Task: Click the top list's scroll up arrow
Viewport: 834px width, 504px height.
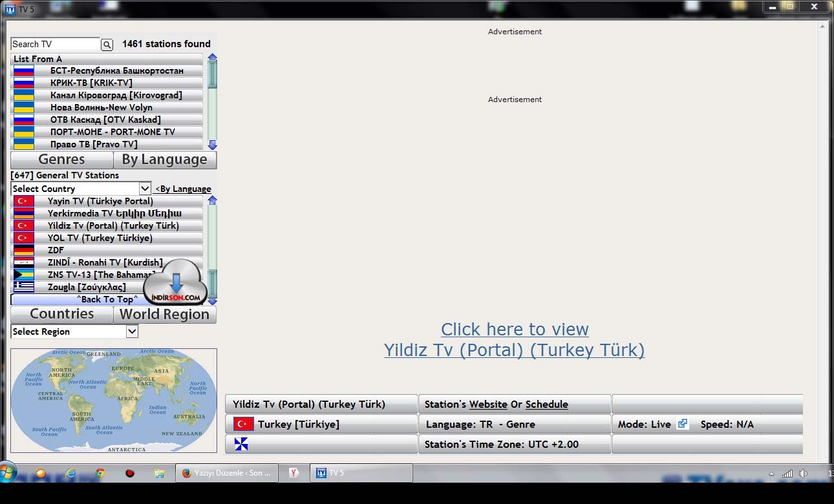Action: click(x=212, y=58)
